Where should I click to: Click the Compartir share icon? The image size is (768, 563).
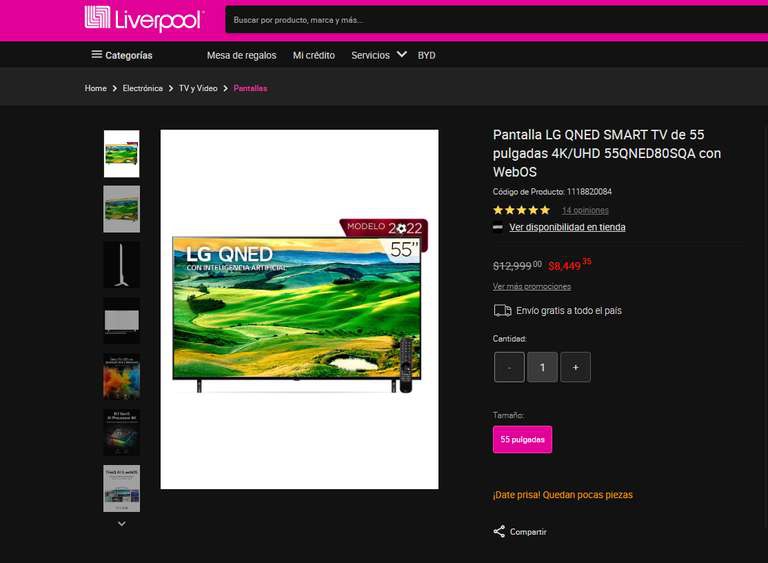pyautogui.click(x=499, y=532)
